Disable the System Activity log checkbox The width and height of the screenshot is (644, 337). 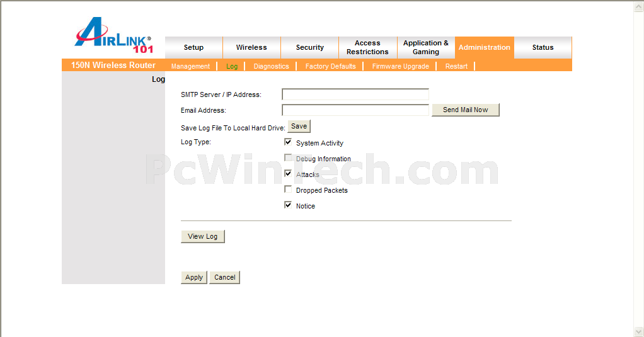(x=288, y=142)
